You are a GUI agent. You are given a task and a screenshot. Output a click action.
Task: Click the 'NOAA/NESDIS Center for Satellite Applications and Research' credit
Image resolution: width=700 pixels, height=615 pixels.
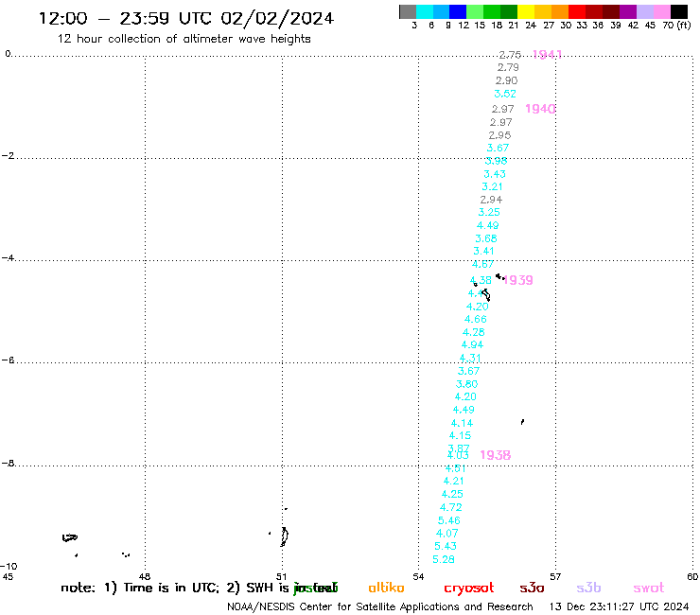[380, 607]
